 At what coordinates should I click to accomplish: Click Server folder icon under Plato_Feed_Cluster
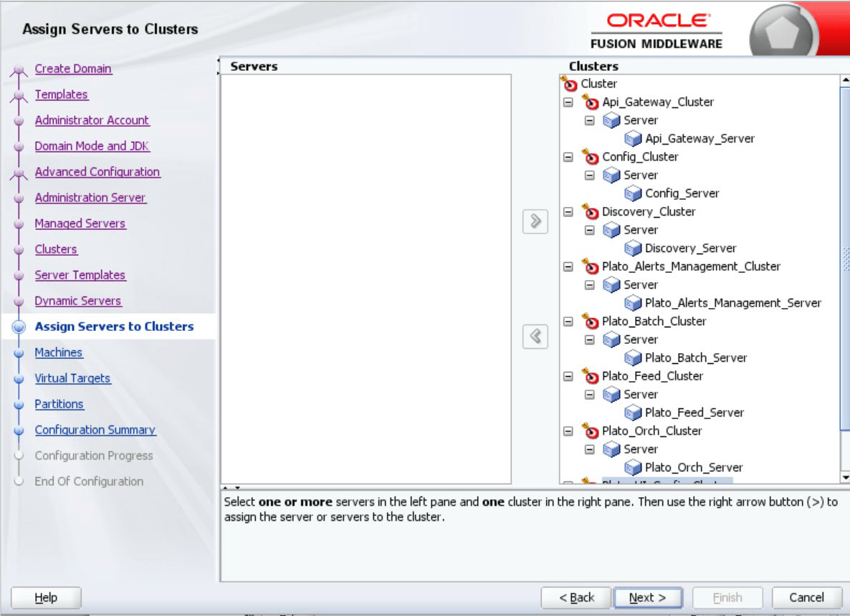coord(611,395)
